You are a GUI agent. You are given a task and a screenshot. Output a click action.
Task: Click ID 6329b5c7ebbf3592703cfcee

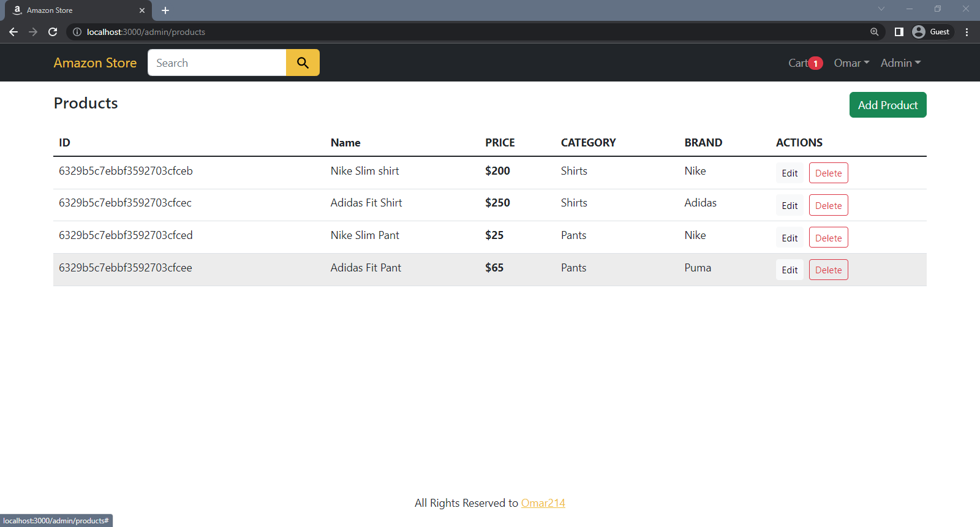(126, 268)
